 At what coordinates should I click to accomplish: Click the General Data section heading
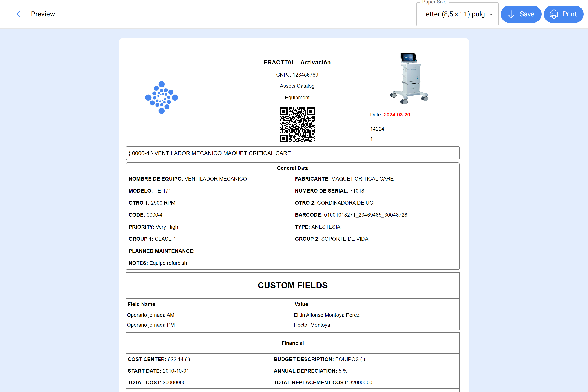(x=292, y=168)
